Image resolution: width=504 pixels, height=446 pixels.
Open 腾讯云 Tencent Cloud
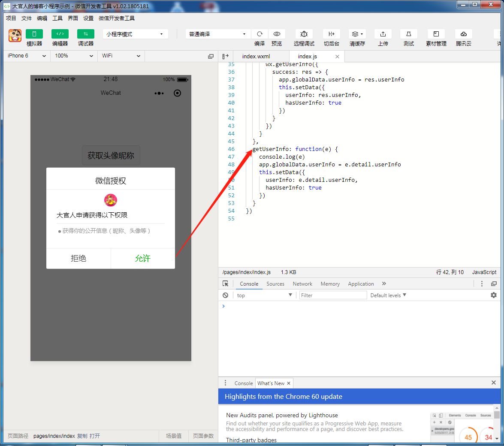(464, 34)
